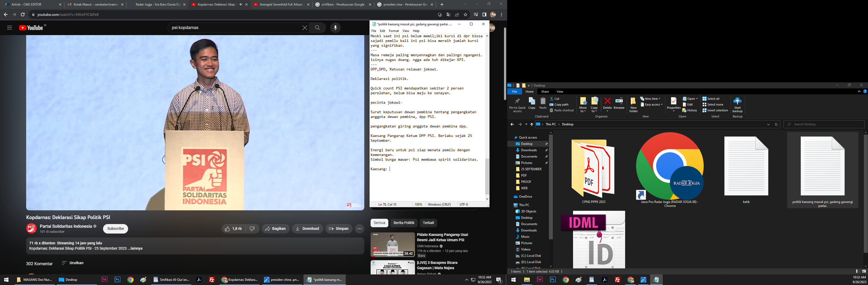Click Copy path in the Explorer ribbon

(559, 104)
